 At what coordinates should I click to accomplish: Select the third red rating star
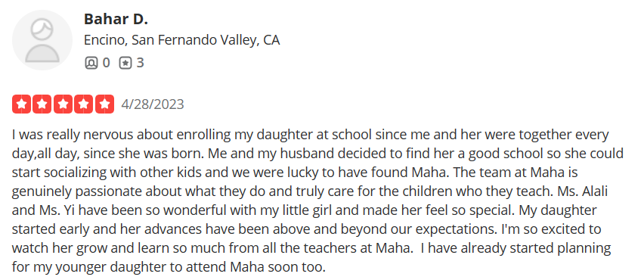[63, 104]
